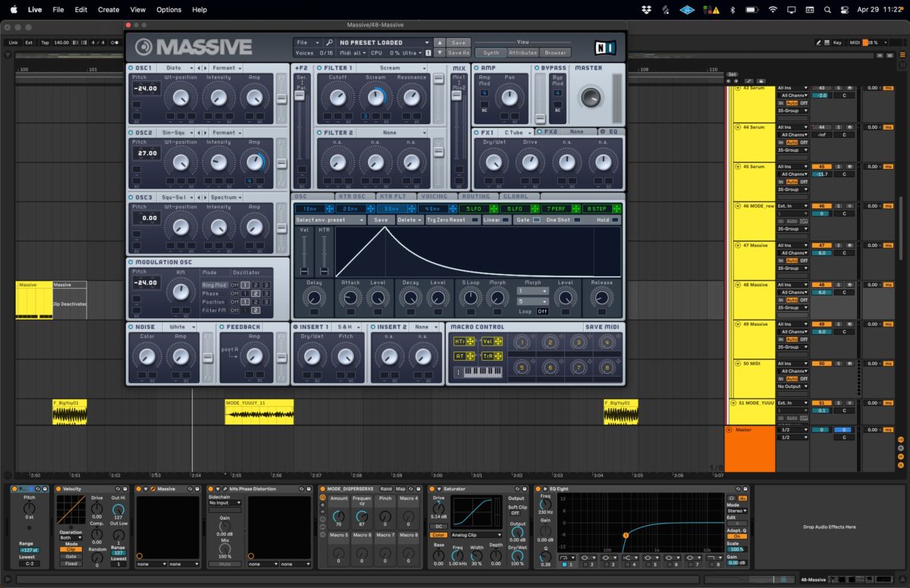Click the previous preset up arrow in Massive
The height and width of the screenshot is (588, 910).
click(x=440, y=42)
